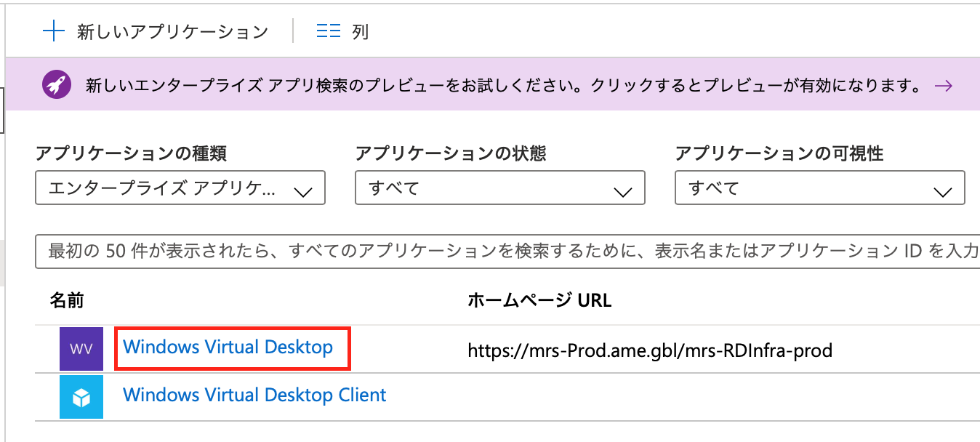Click the preview announcement banner text
Screen dimensions: 980x442
[x=502, y=84]
